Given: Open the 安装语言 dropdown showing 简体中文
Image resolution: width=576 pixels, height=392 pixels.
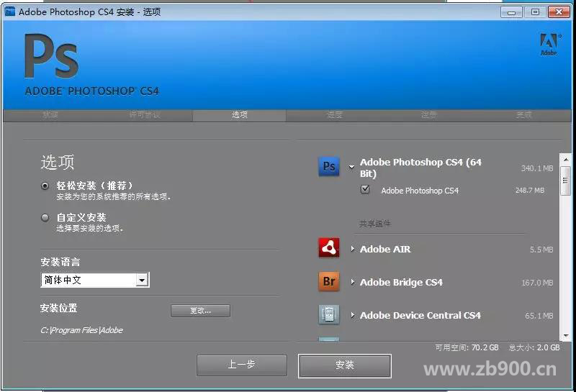Looking at the screenshot, I should point(94,280).
